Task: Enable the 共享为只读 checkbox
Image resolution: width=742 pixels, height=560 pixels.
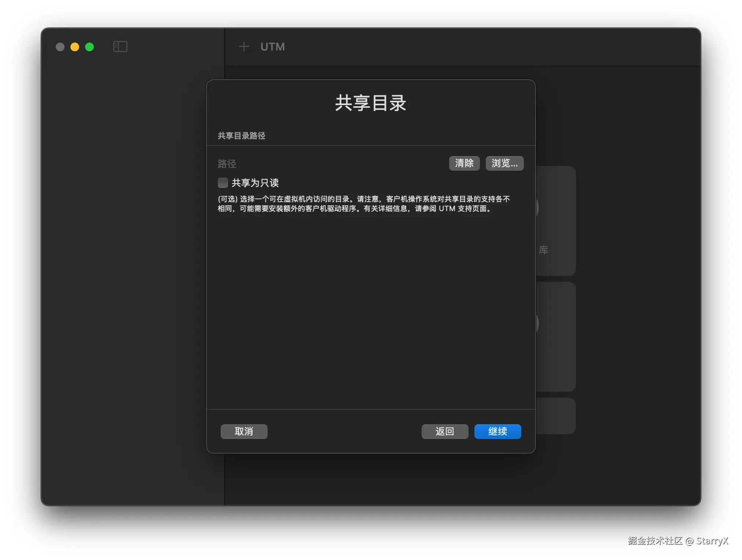Action: (223, 183)
